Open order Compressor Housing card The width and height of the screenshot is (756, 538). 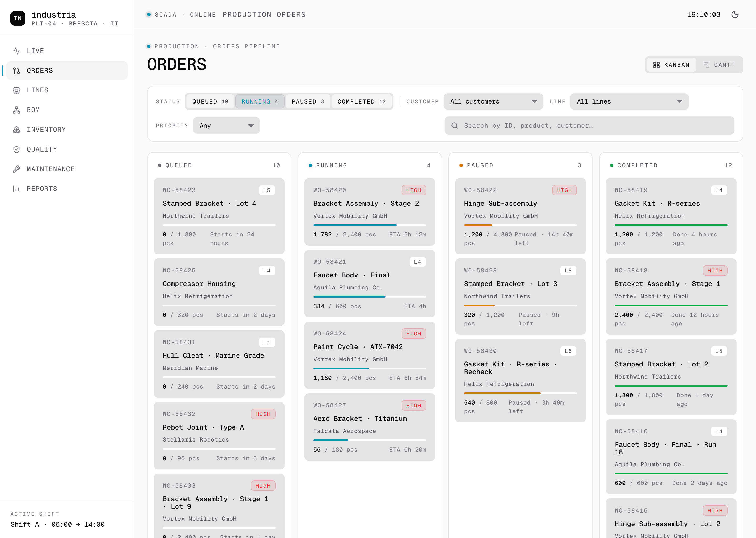pyautogui.click(x=219, y=292)
